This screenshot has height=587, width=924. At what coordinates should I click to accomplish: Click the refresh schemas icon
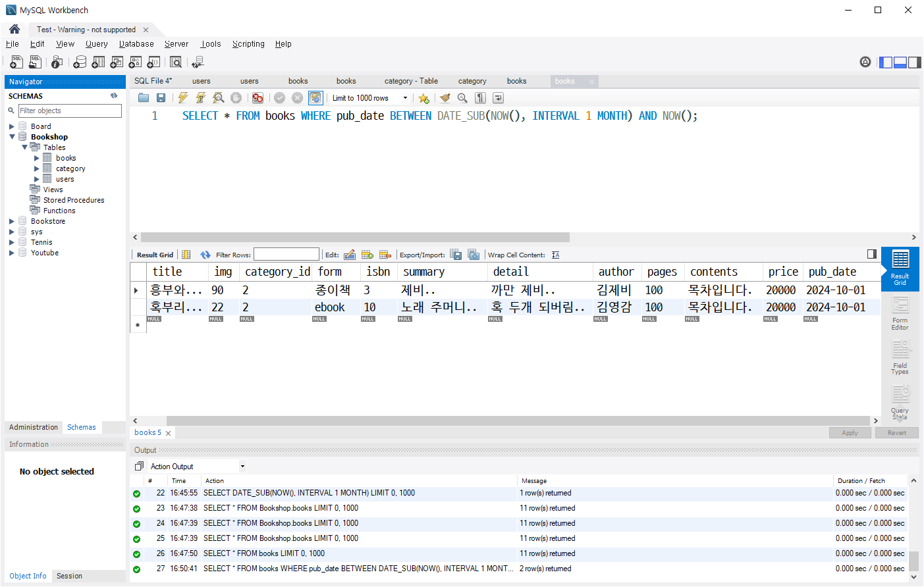[x=114, y=96]
